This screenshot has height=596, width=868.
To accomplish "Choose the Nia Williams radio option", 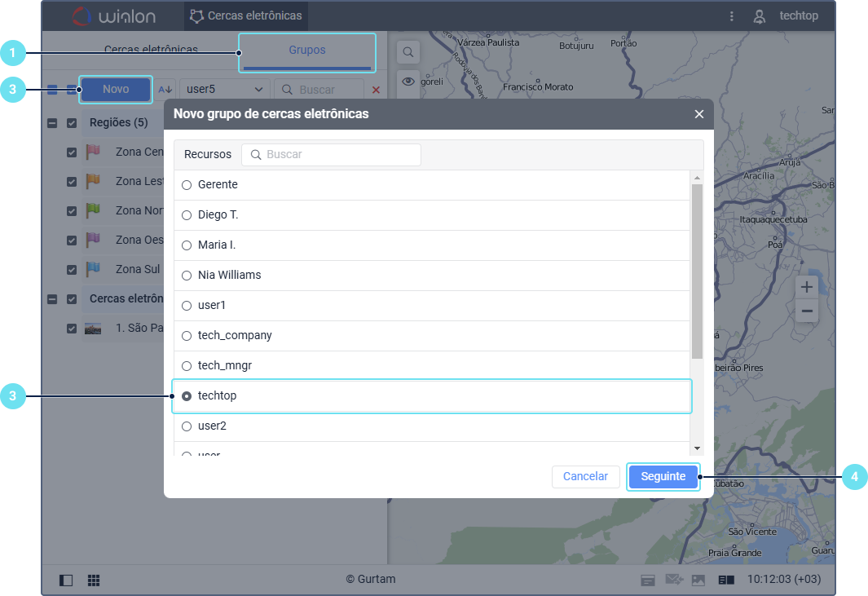I will pyautogui.click(x=187, y=276).
